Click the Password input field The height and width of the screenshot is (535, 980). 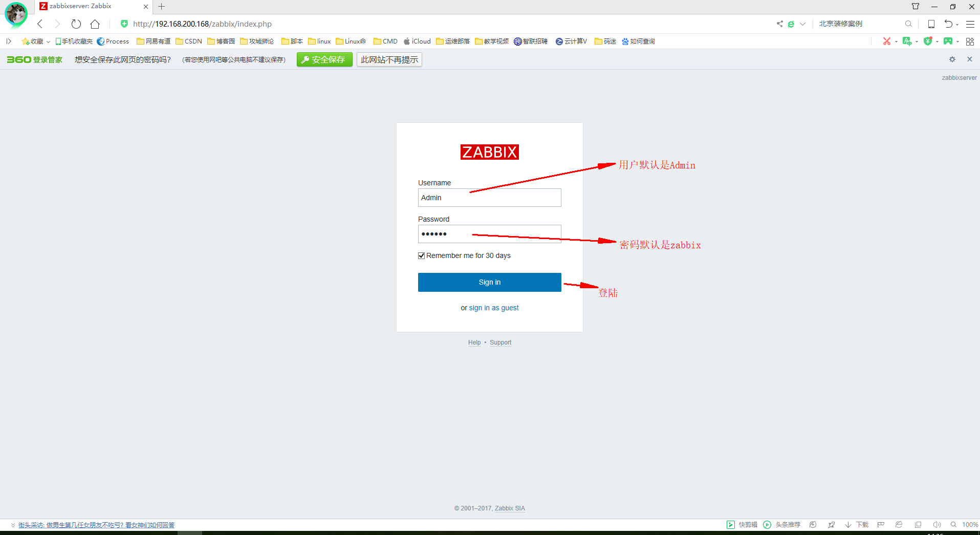pos(489,234)
